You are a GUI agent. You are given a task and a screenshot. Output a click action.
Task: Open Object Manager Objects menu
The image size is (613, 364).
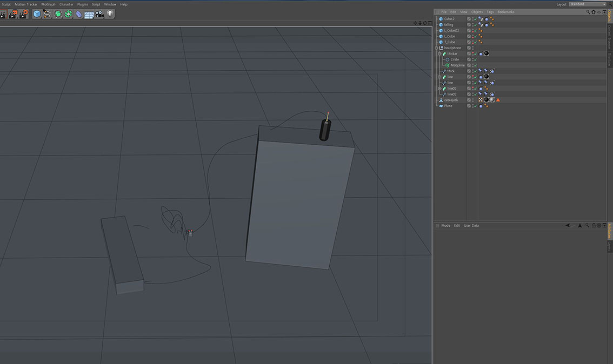coord(477,12)
